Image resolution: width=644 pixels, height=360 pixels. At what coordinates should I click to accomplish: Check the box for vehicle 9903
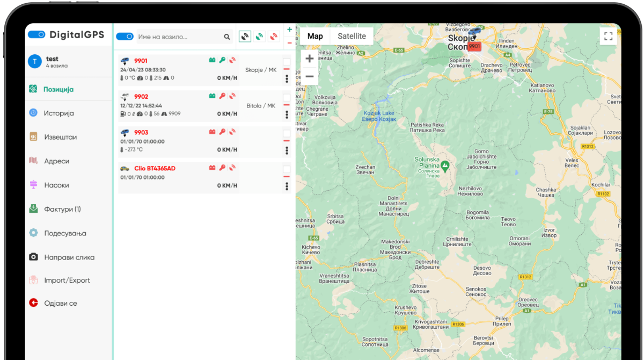pyautogui.click(x=287, y=133)
